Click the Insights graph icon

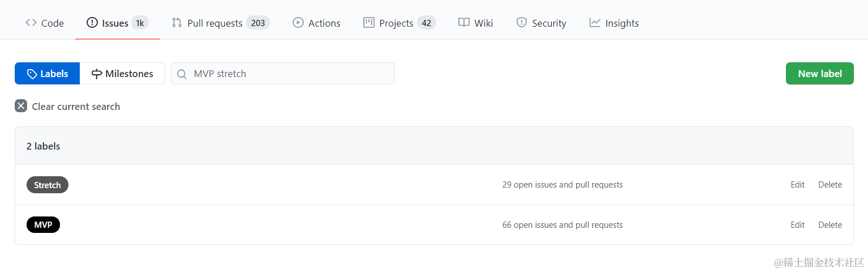pos(595,23)
